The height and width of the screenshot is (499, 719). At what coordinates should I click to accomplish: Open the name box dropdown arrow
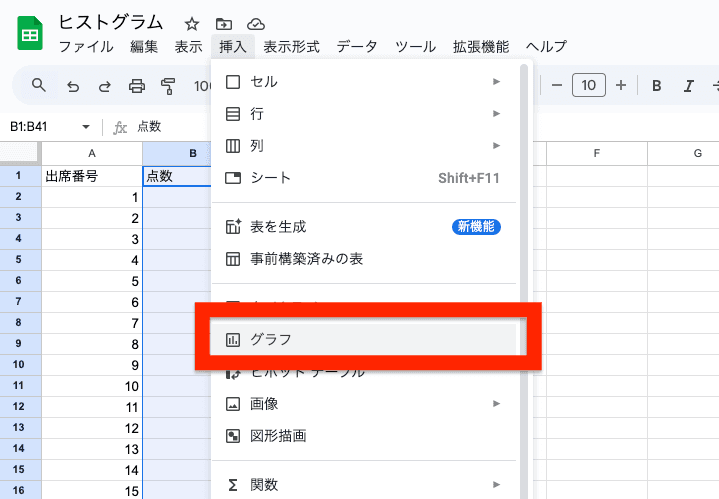pos(86,127)
